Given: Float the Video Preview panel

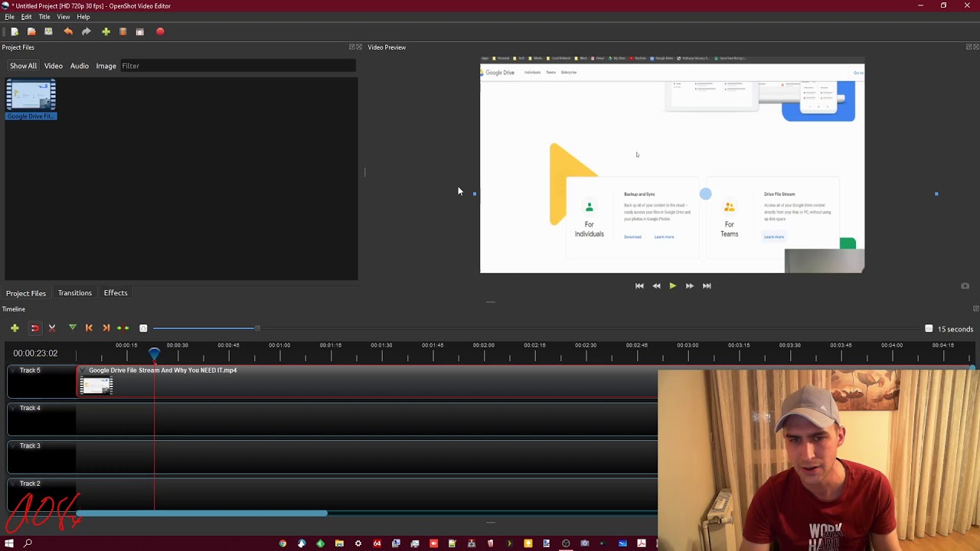Looking at the screenshot, I should [969, 47].
